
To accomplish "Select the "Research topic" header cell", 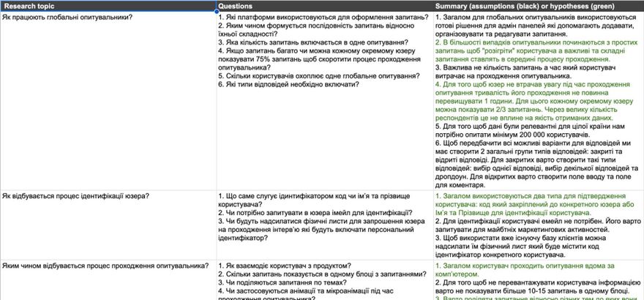I will click(108, 6).
